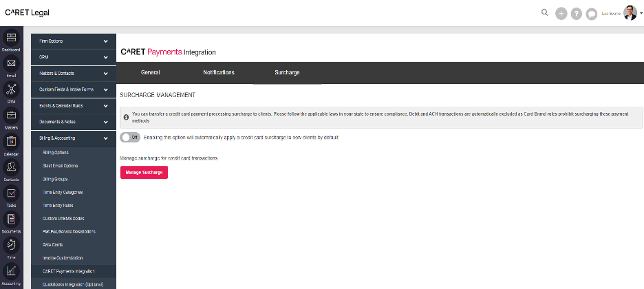Click the CARET Legal logo
Screen dimensions: 644x289
[x=27, y=12]
